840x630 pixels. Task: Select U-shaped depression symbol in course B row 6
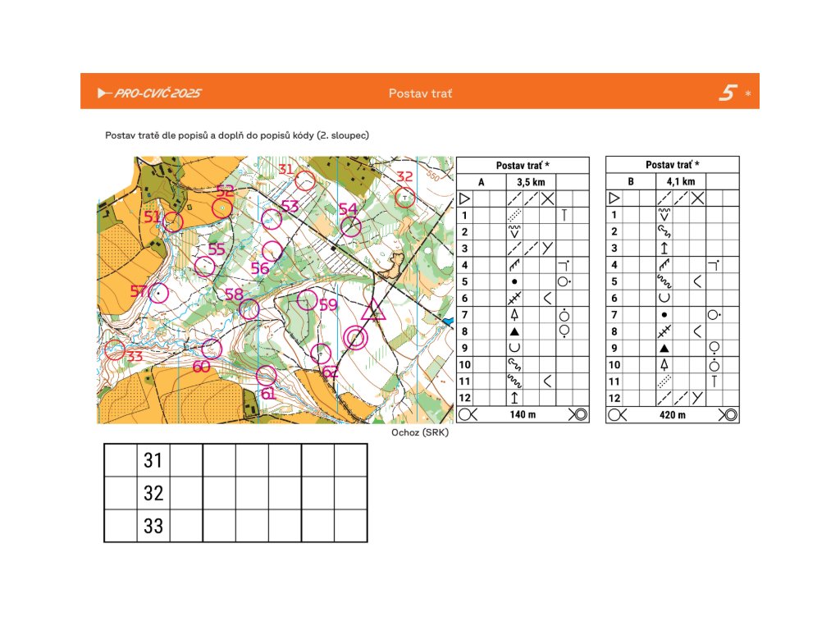click(x=664, y=298)
